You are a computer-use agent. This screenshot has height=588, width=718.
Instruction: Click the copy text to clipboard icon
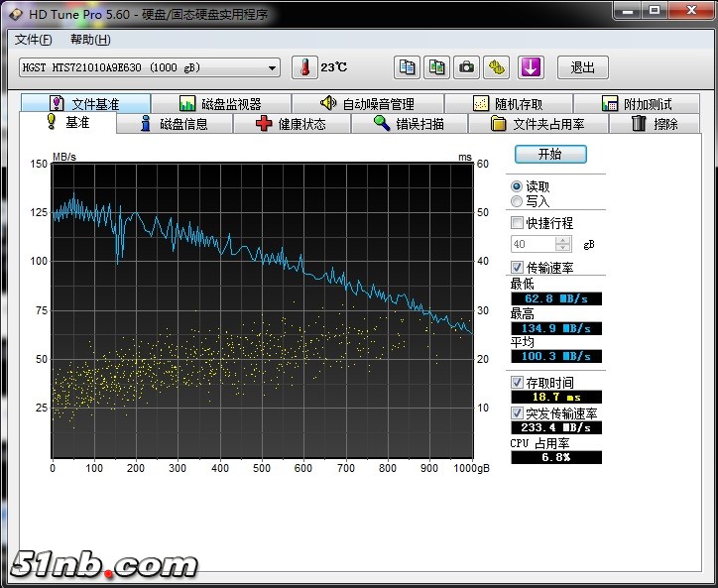click(x=407, y=67)
